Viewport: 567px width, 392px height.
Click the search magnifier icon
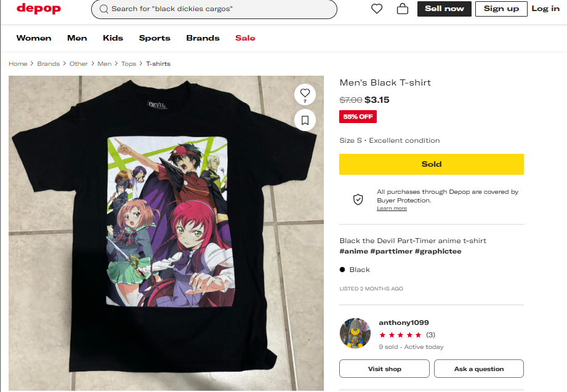pyautogui.click(x=104, y=9)
